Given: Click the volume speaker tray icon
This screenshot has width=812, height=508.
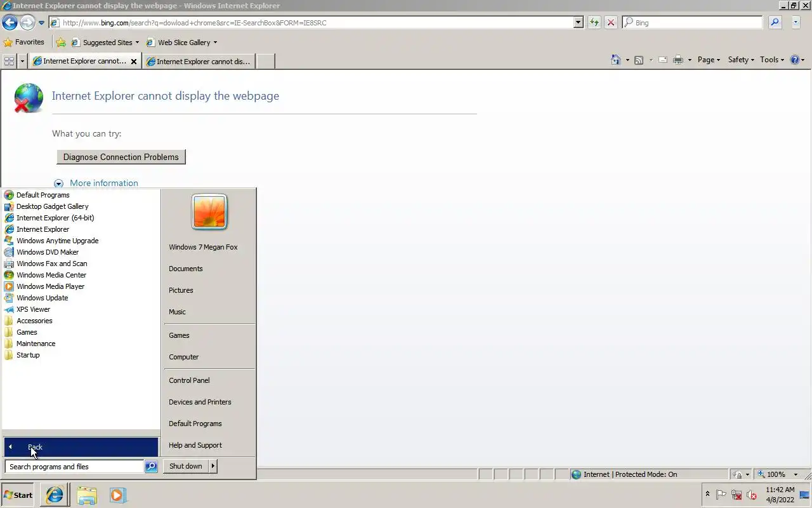Looking at the screenshot, I should pos(752,495).
